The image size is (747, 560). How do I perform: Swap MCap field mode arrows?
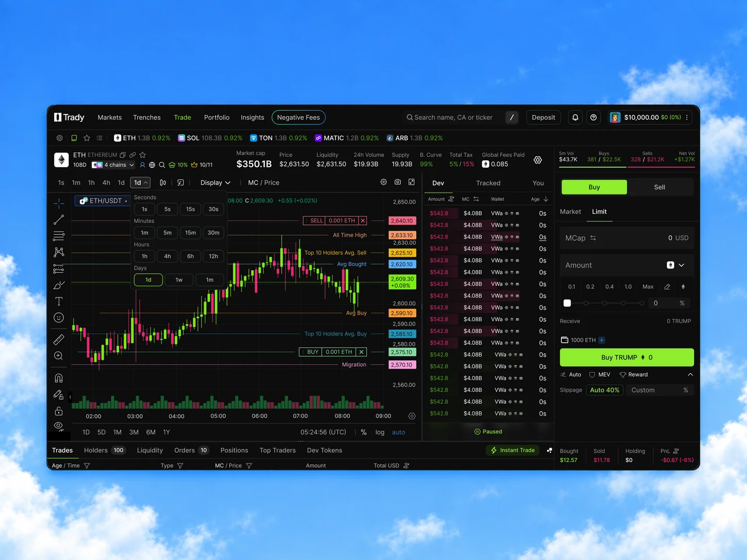(593, 238)
